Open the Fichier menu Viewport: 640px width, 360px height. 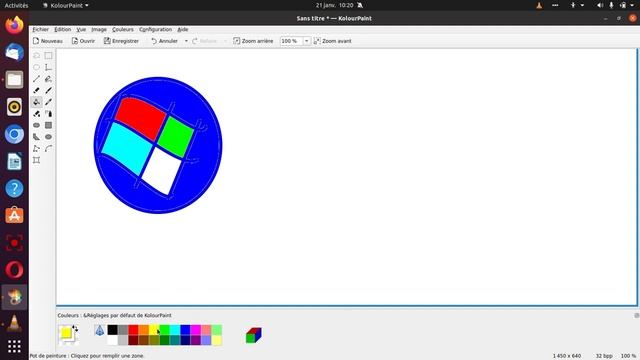pyautogui.click(x=40, y=29)
